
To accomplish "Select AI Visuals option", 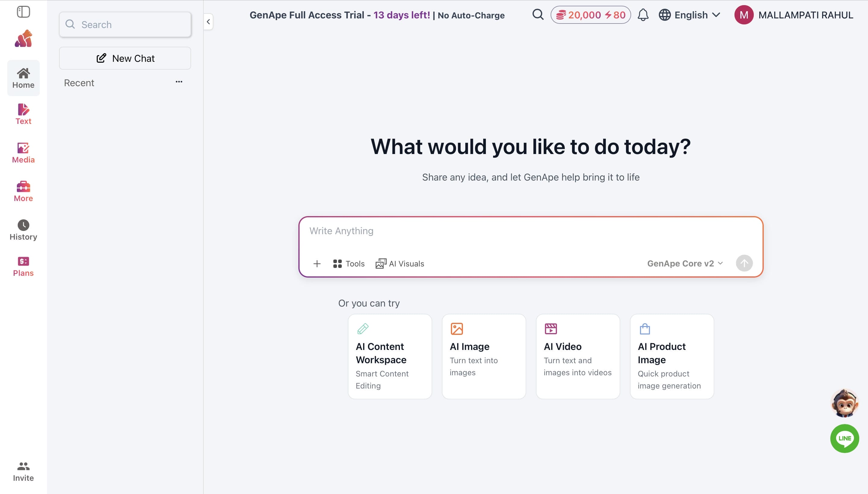I will 400,264.
